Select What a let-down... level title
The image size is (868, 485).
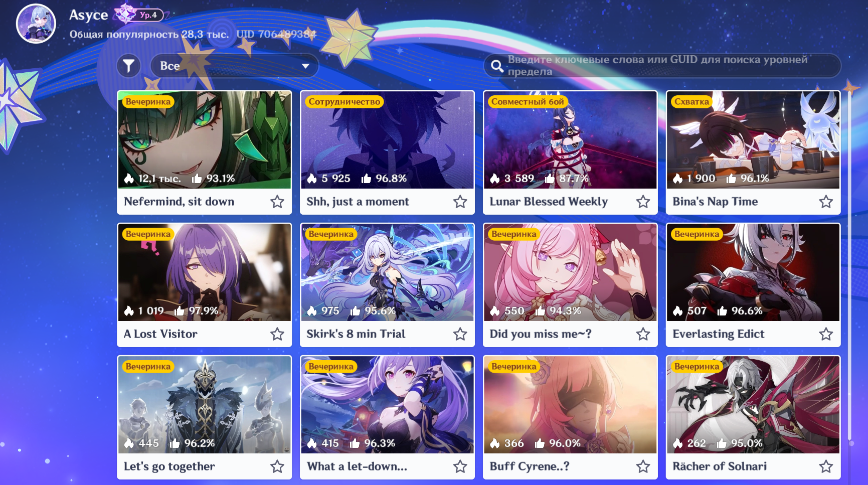[357, 466]
